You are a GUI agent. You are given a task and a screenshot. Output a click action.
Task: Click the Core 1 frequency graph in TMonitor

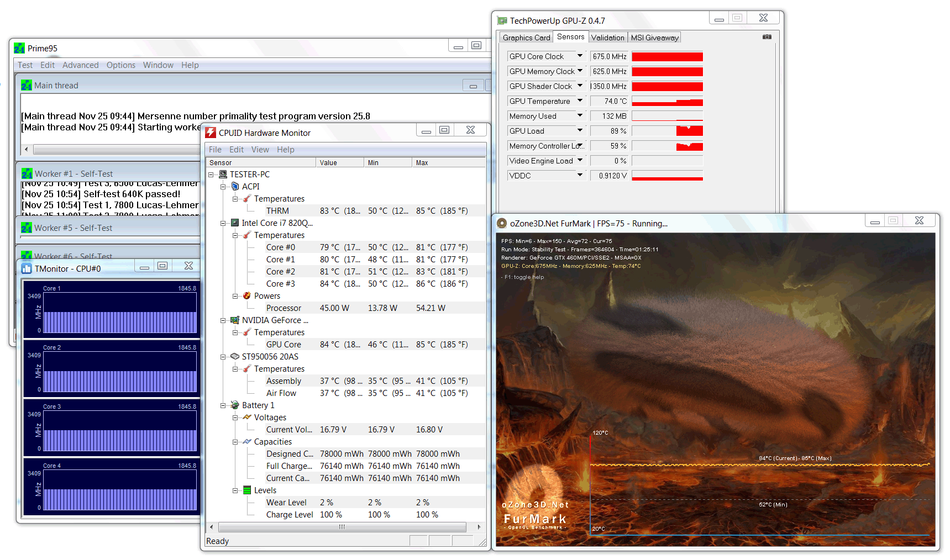pyautogui.click(x=120, y=313)
